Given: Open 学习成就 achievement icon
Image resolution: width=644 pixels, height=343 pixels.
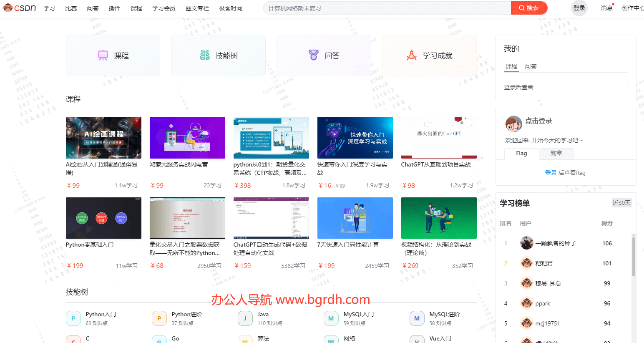Looking at the screenshot, I should click(412, 54).
